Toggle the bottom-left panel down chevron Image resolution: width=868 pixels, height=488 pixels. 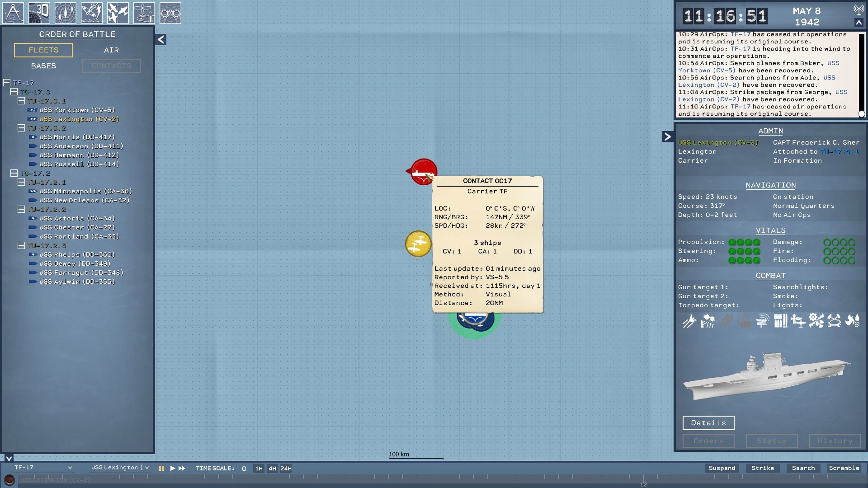[9, 458]
